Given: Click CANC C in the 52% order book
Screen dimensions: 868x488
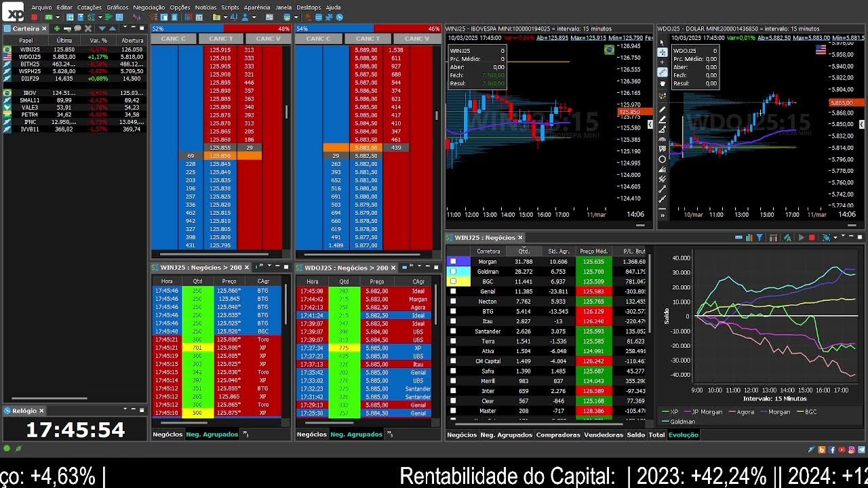Looking at the screenshot, I should 173,39.
